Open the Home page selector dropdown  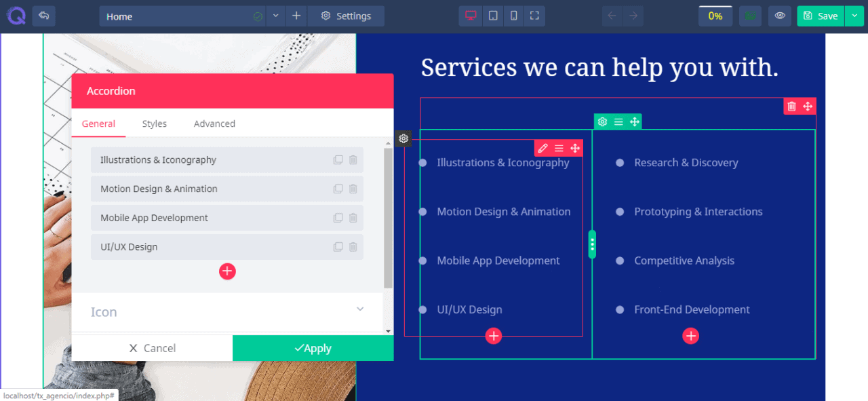(275, 16)
